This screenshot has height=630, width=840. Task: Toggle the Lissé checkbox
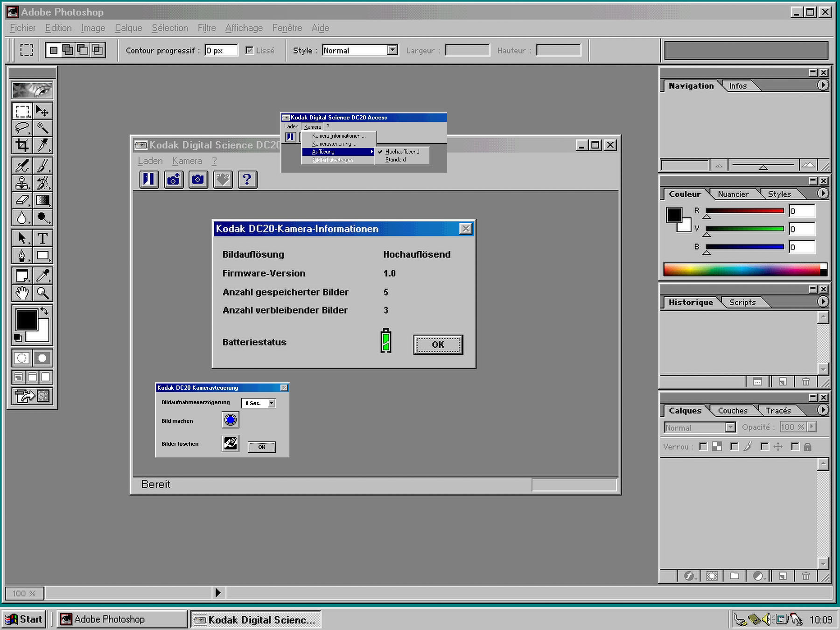point(250,50)
